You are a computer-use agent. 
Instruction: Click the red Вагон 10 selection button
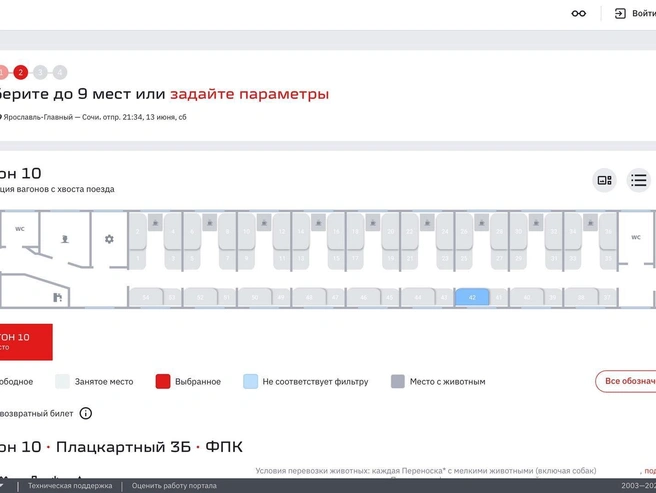coord(26,342)
